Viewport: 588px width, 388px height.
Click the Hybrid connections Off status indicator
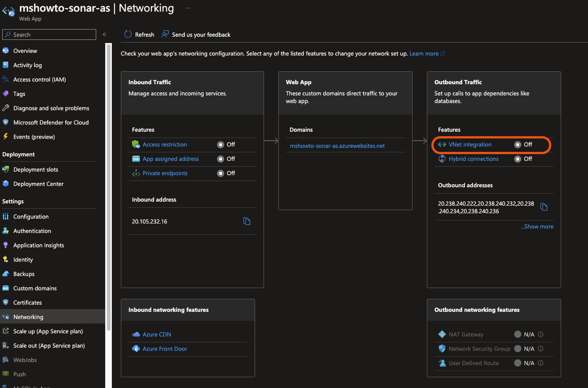click(518, 159)
